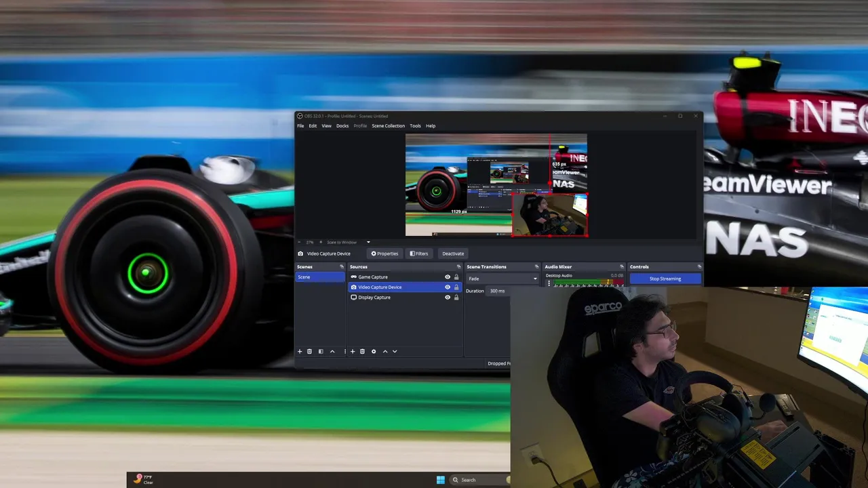This screenshot has height=488, width=868.
Task: Select the Display Capture source row
Action: coord(405,297)
